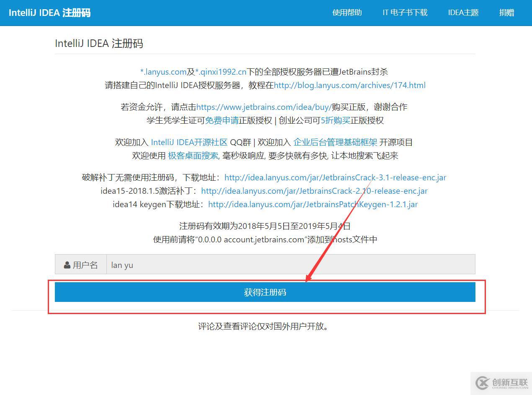
Task: Click the user icon beside 用户名
Action: tap(67, 265)
